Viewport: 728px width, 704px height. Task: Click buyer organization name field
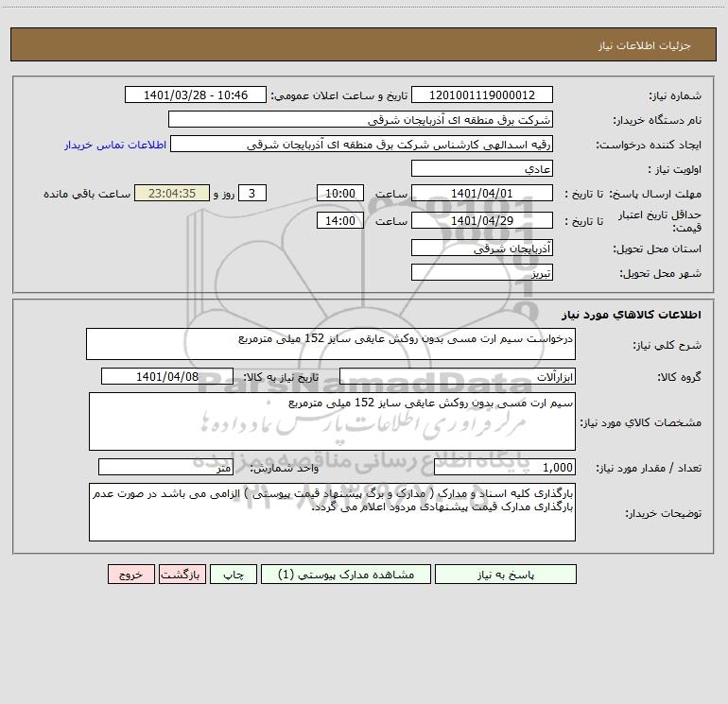[360, 119]
